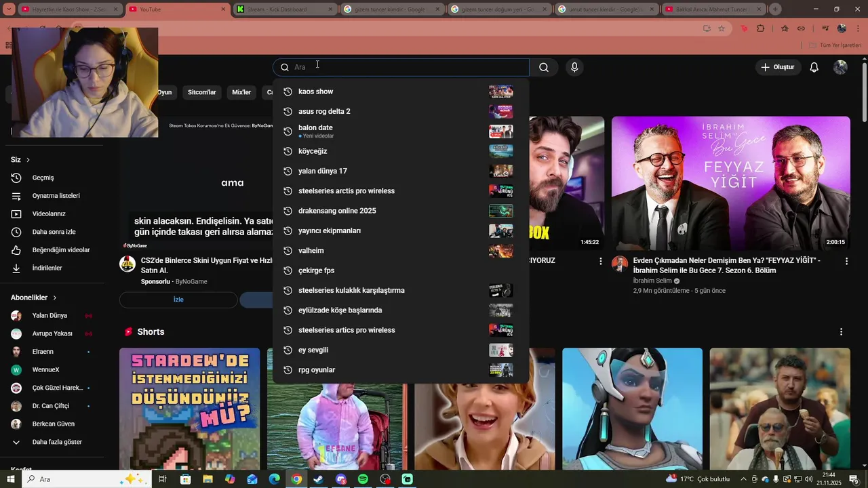Screen dimensions: 868x488
Task: Select 'steelseries artics pro wireless' suggestion
Action: click(x=401, y=330)
